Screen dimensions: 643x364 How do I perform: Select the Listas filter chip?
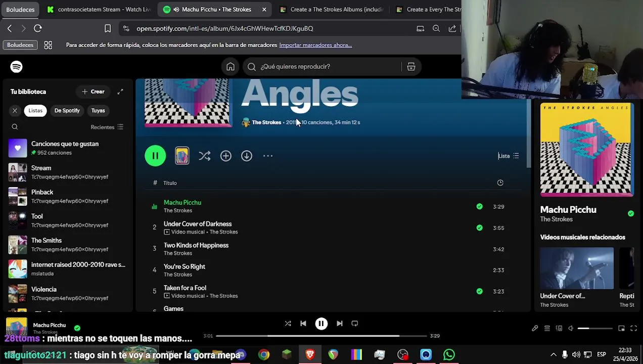35,110
